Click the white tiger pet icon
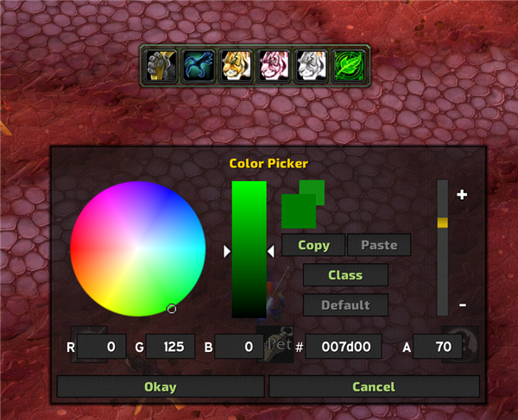Viewport: 518px width, 420px height. coord(311,66)
